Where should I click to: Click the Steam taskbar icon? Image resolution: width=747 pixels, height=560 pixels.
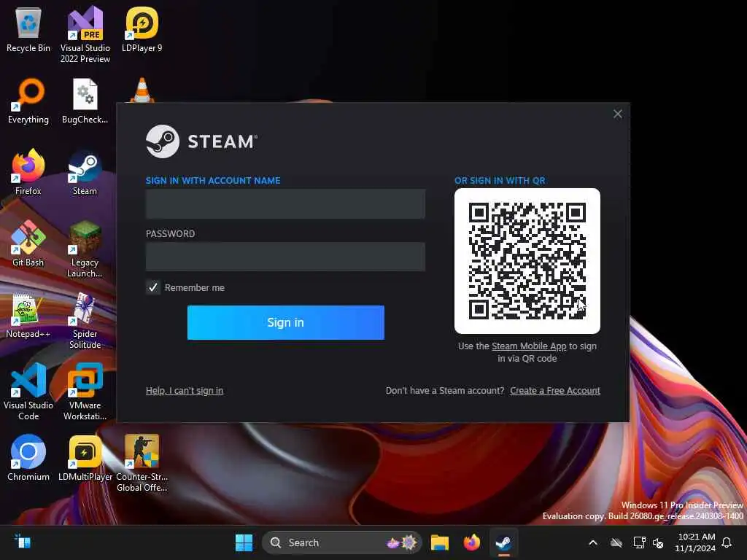503,542
